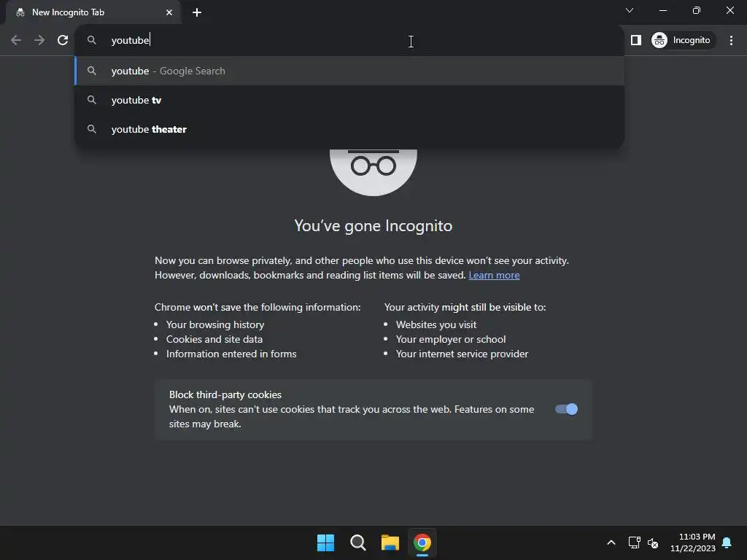Open the clock showing 11:03 PM

[693, 542]
